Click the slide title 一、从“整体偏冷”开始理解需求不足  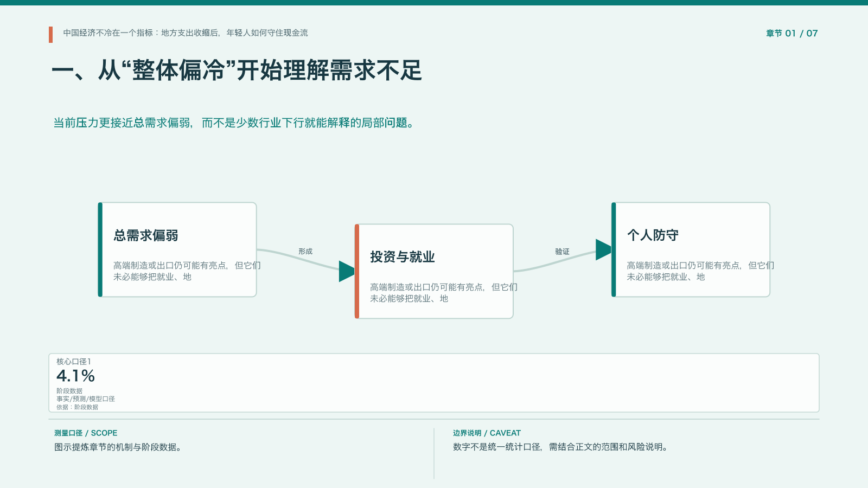[x=237, y=70]
